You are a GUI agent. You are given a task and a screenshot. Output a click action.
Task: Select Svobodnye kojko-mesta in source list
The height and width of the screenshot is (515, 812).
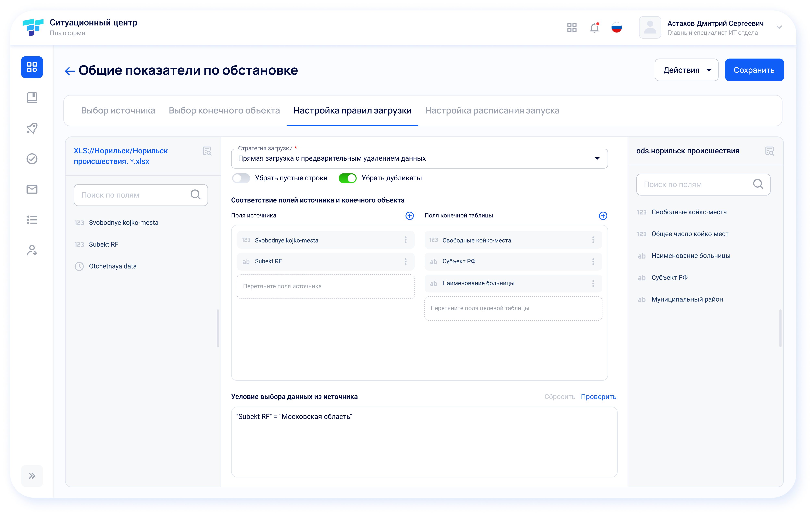pos(116,223)
